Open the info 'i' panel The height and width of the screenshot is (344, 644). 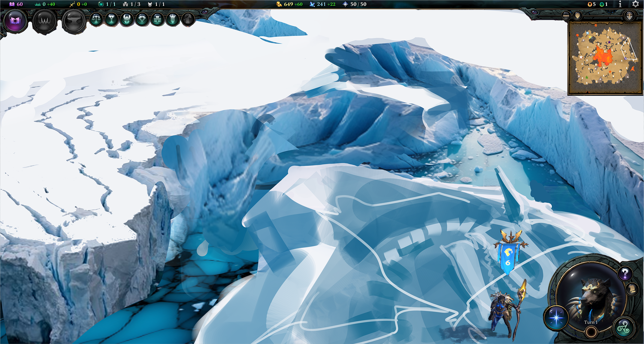click(x=620, y=4)
